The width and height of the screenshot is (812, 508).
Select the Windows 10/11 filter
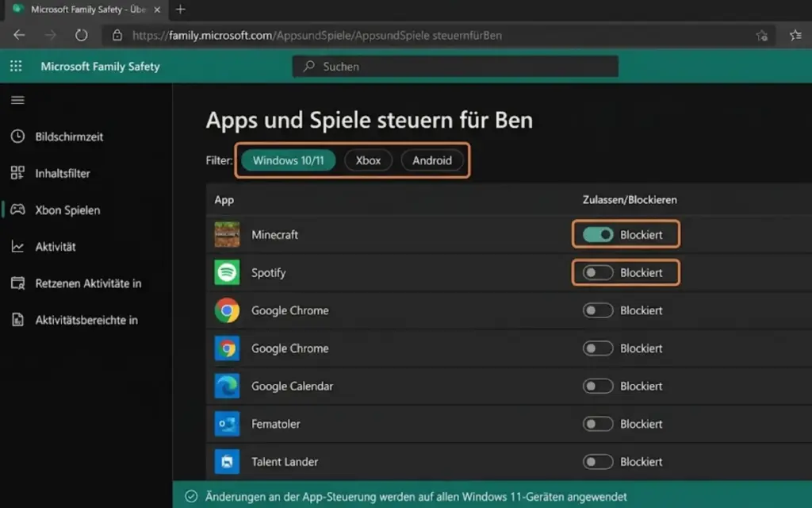(289, 160)
